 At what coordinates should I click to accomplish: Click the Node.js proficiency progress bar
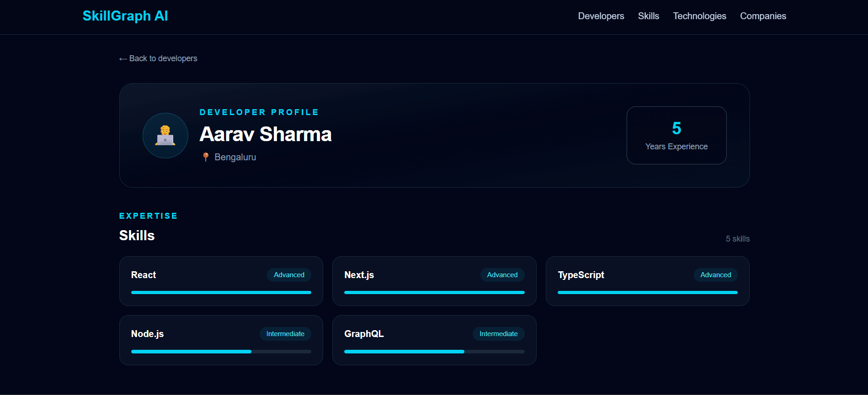tap(221, 352)
